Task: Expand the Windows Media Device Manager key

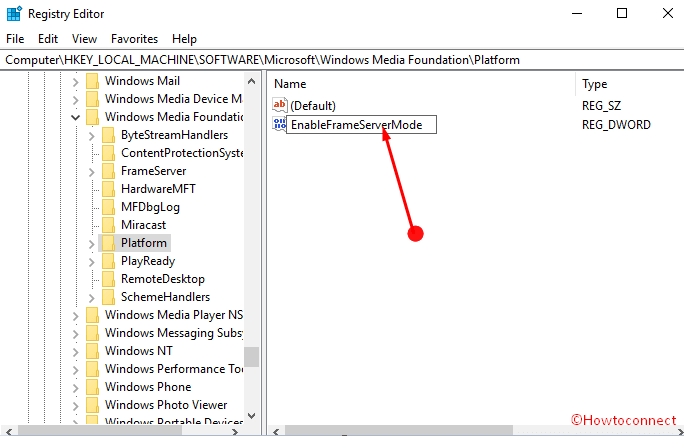Action: click(75, 100)
